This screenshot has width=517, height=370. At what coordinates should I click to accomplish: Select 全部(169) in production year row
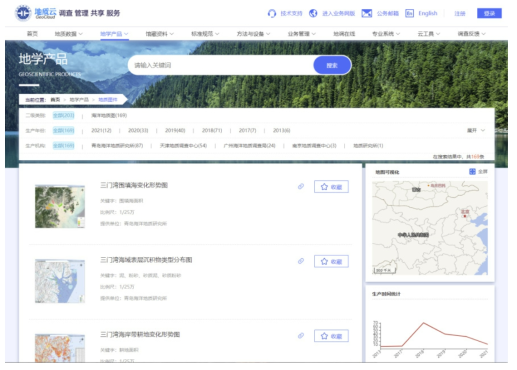63,130
